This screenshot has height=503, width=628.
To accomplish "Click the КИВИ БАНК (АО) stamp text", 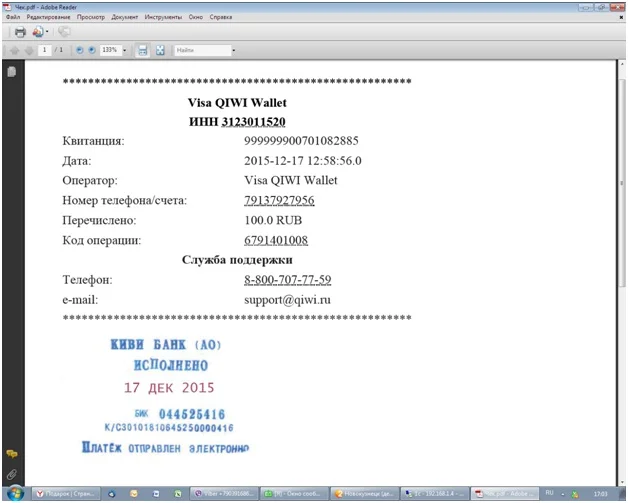I will pos(165,344).
